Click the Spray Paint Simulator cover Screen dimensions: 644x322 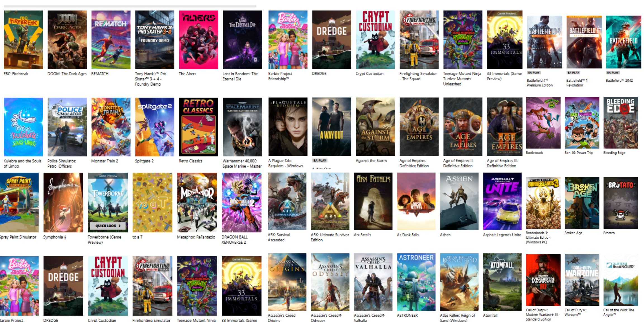19,202
